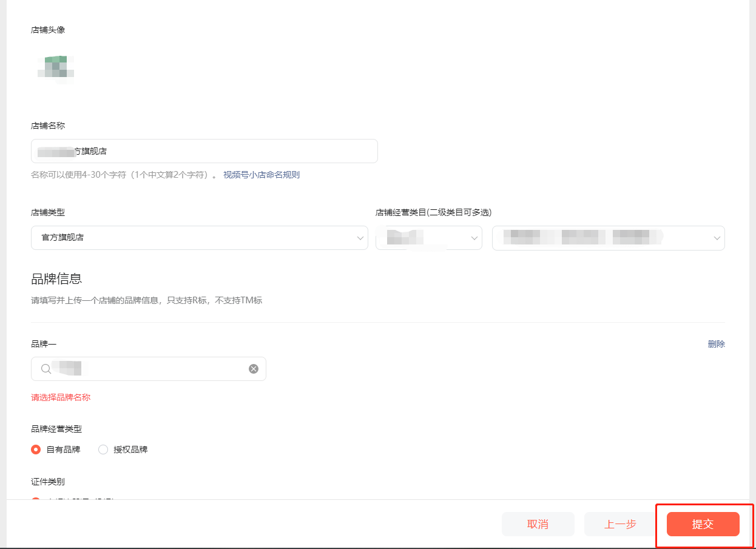
Task: Select the 授权品牌 radio button
Action: tap(103, 450)
